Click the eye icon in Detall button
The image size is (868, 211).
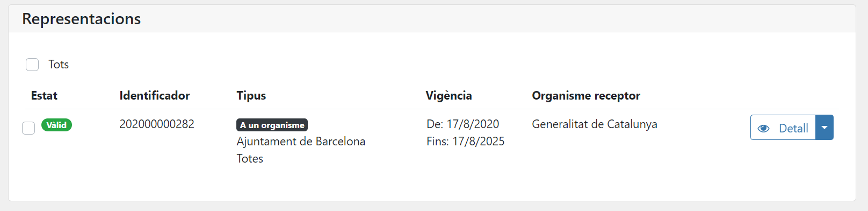click(763, 128)
